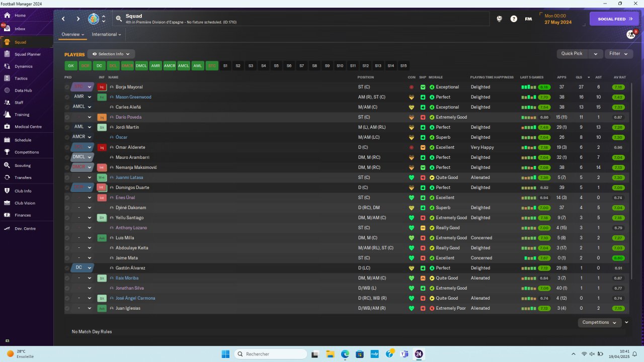Open the International tab menu

[x=106, y=35]
